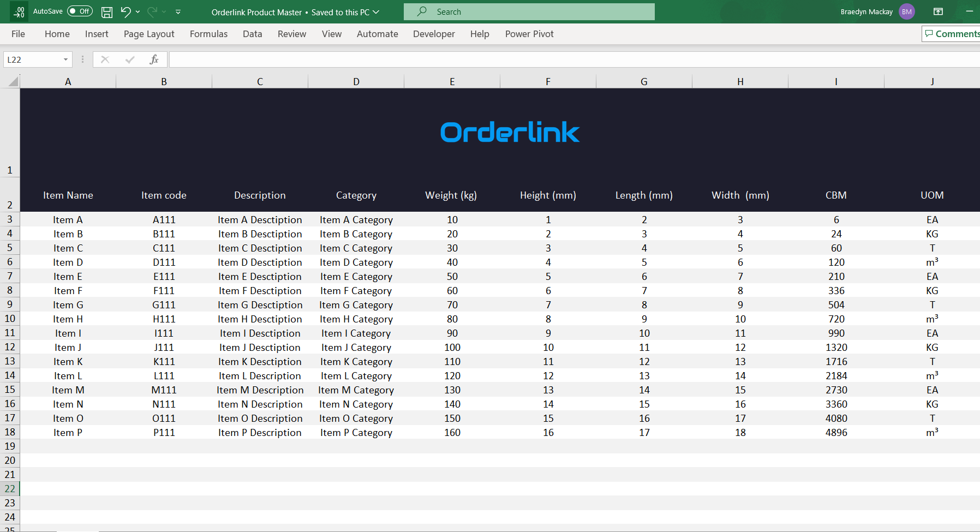Click the Width (mm) header cell
Screen dimensions: 980x532
pos(740,195)
